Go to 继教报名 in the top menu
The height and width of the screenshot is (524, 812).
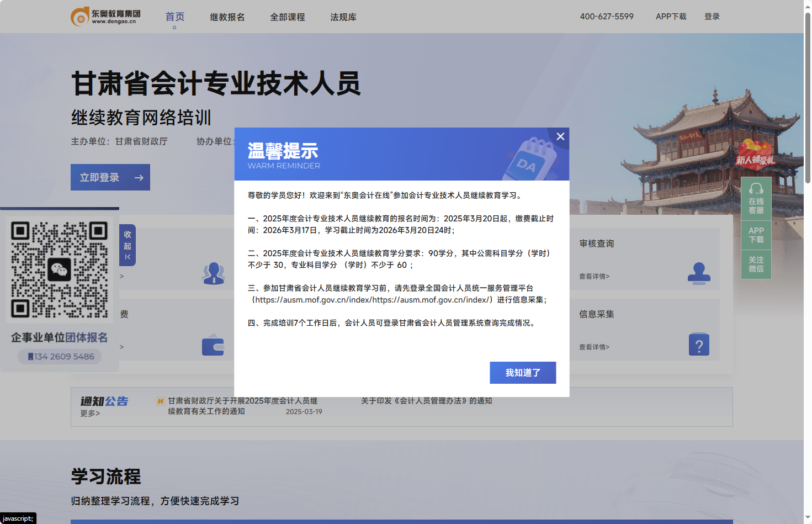[x=227, y=17]
